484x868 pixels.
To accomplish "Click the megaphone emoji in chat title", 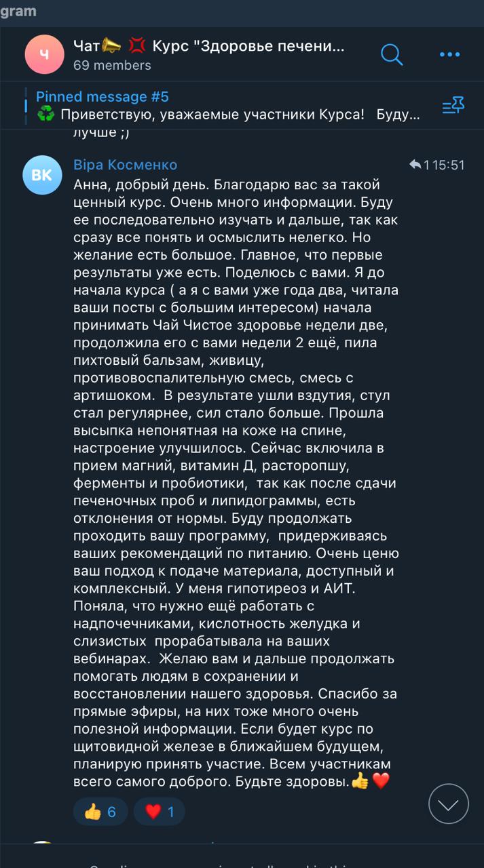I will tap(111, 46).
